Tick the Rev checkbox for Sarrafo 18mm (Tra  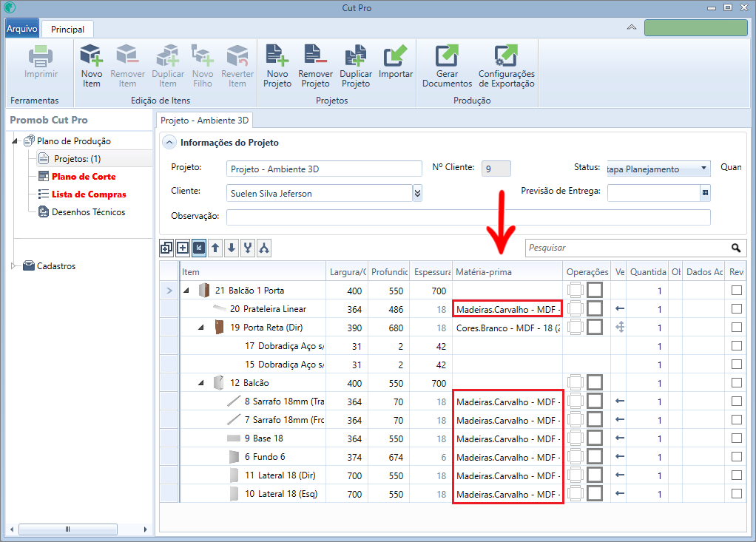click(736, 401)
